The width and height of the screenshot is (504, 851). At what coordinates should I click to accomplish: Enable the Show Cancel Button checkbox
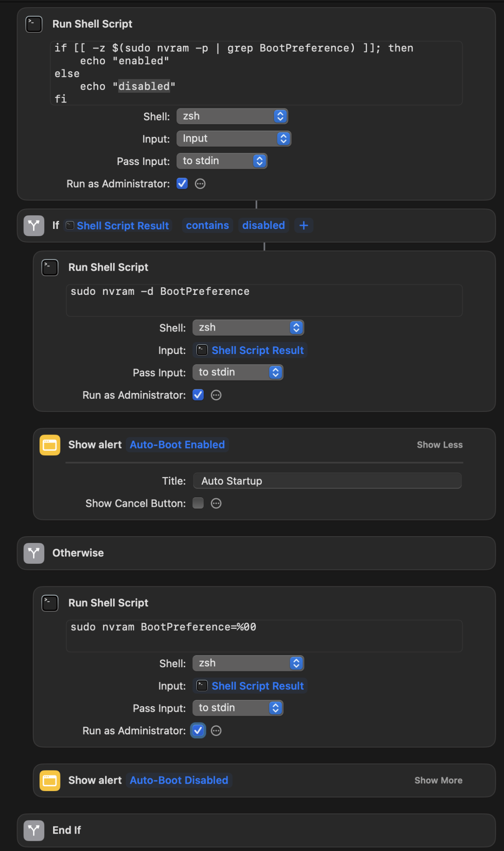click(198, 503)
